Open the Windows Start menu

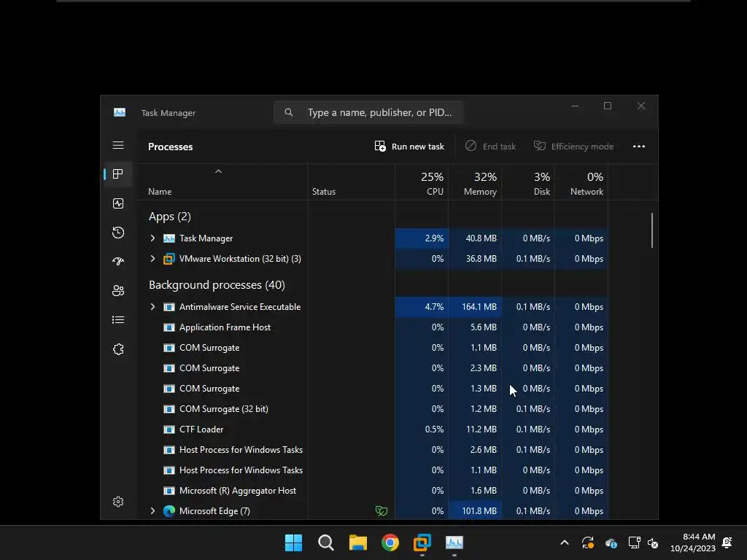(293, 542)
